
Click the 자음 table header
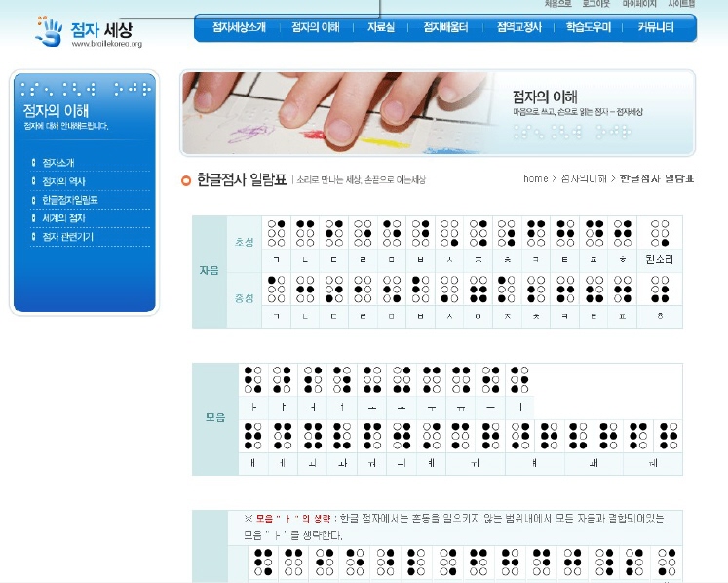(209, 271)
